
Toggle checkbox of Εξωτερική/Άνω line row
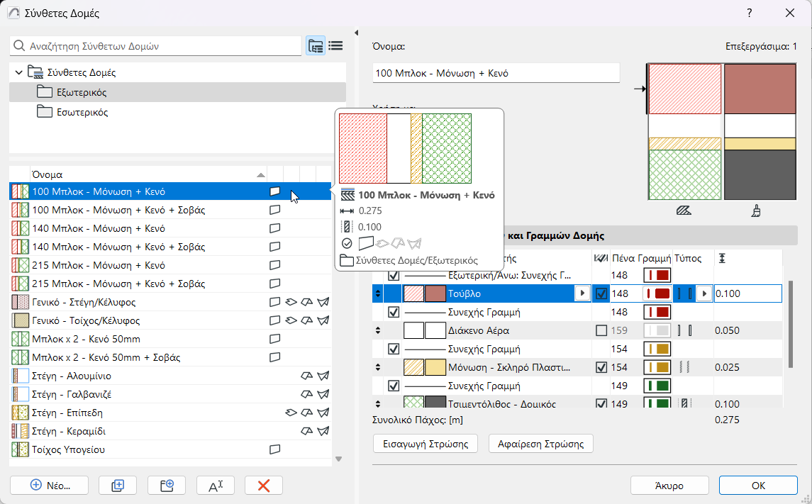click(394, 275)
